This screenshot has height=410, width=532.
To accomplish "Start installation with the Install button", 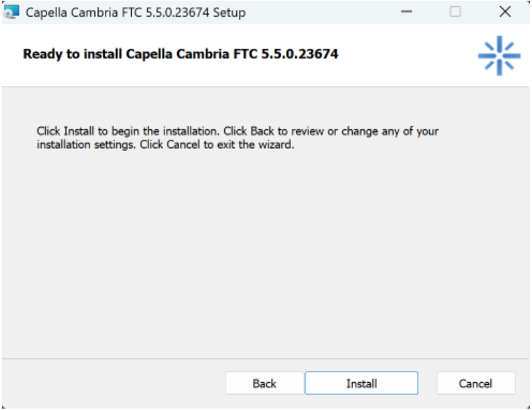I will coord(361,383).
